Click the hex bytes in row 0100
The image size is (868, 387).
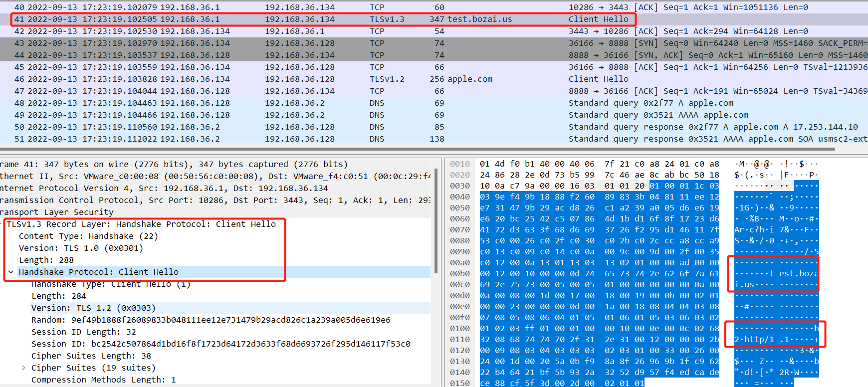[599, 328]
